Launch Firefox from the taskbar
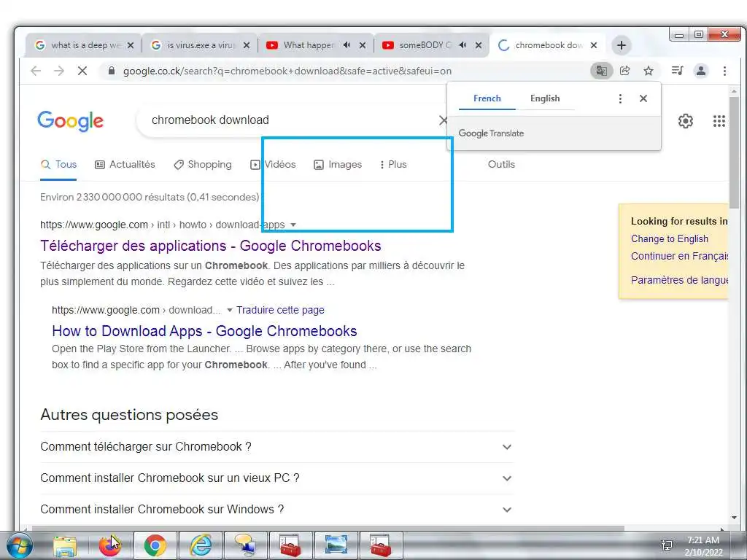The image size is (747, 560). [110, 545]
